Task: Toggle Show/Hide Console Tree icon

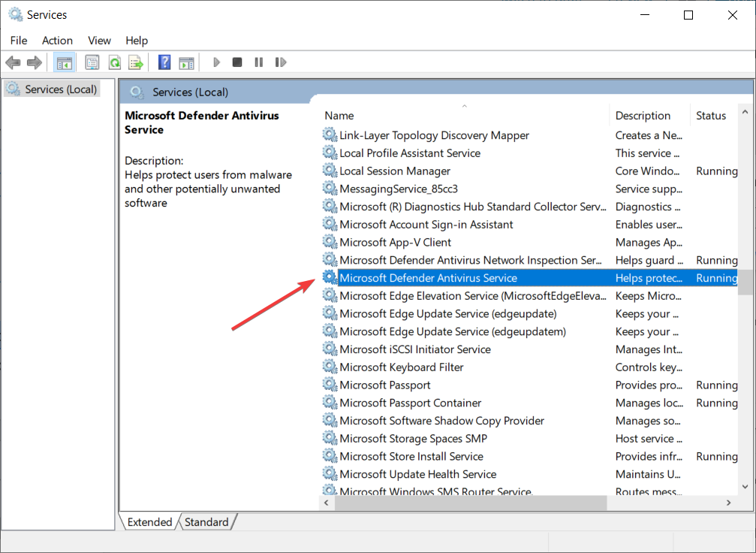Action: (64, 62)
